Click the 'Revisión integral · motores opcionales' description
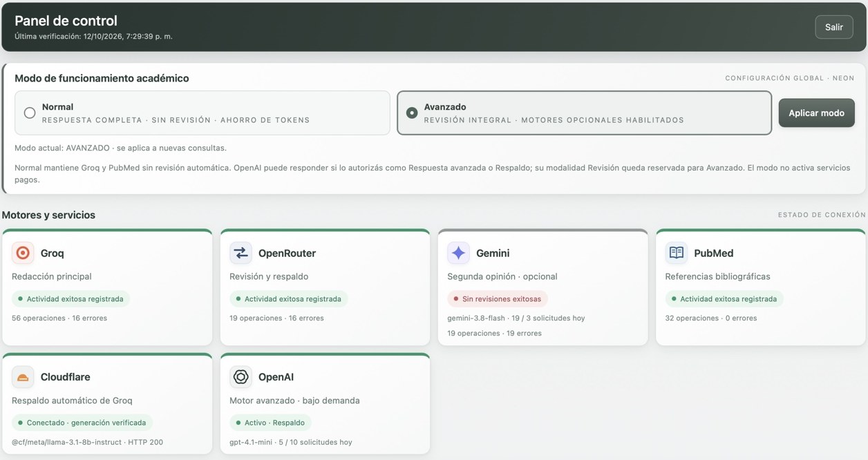868x460 pixels. tap(554, 120)
